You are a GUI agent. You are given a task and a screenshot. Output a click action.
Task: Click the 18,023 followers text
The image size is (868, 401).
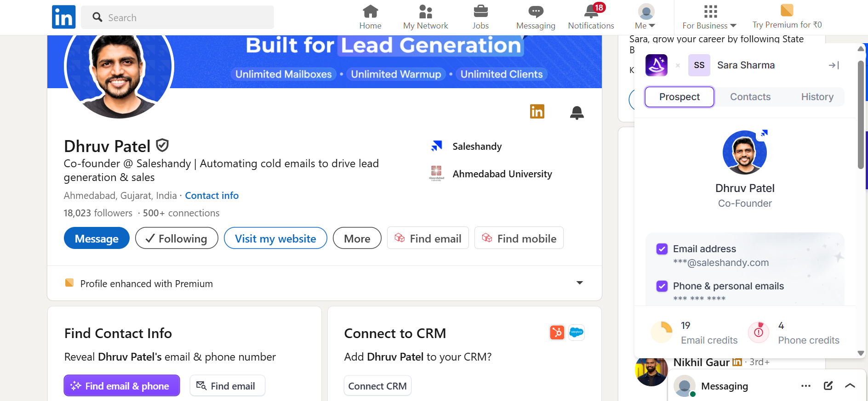(98, 213)
